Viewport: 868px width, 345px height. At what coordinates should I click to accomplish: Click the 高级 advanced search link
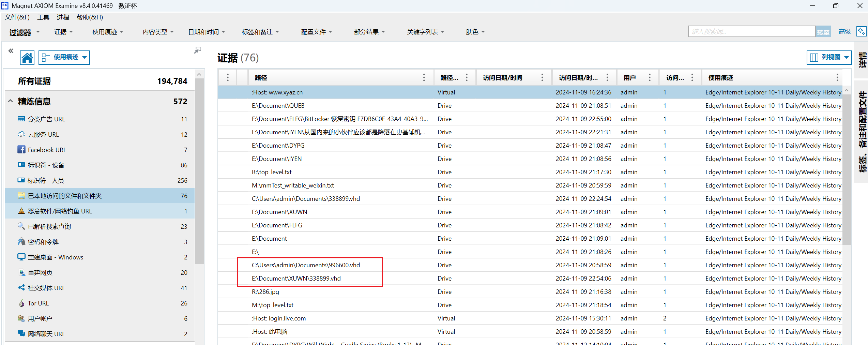click(844, 32)
